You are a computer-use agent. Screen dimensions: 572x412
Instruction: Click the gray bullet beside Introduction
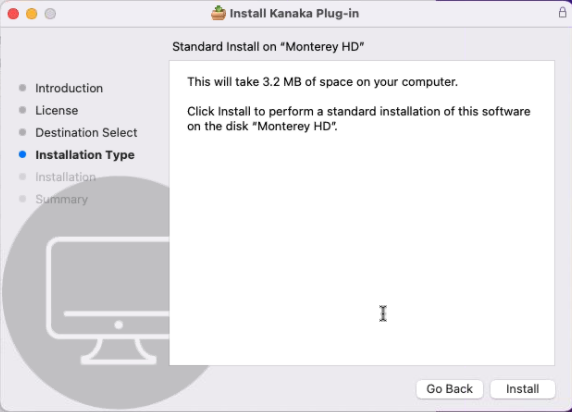(x=23, y=88)
